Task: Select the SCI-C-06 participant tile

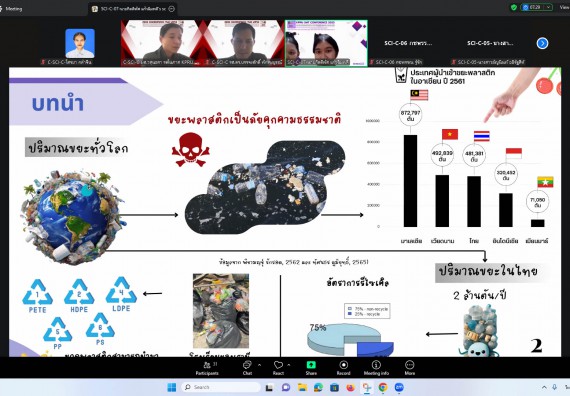Action: click(x=409, y=44)
